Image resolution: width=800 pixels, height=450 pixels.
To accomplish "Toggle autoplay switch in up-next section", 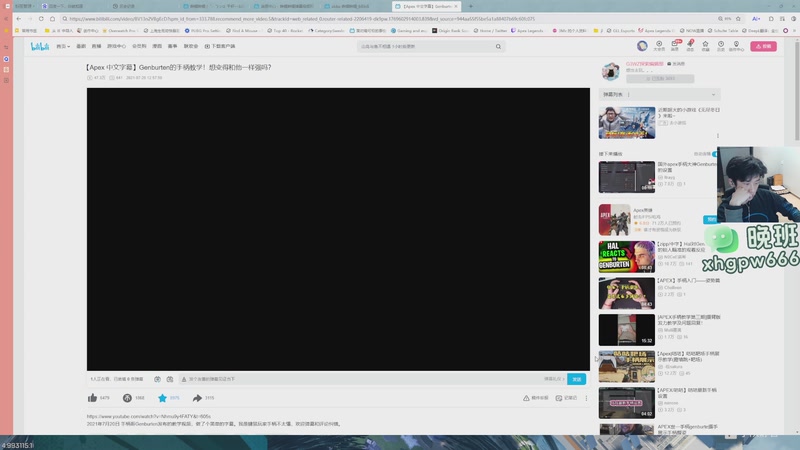I will (714, 154).
